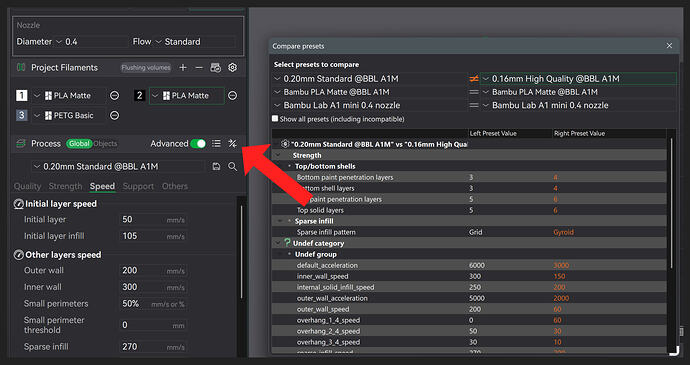Click the Other layers speed section icon
Viewport: 690px width, 365px height.
coord(18,255)
